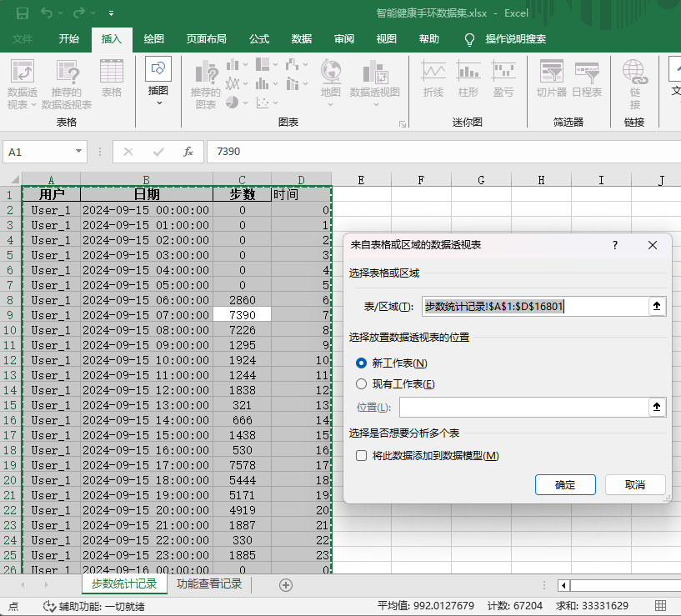Click the Maps (地图) globe icon
Screen dimensions: 681x616
tap(331, 71)
